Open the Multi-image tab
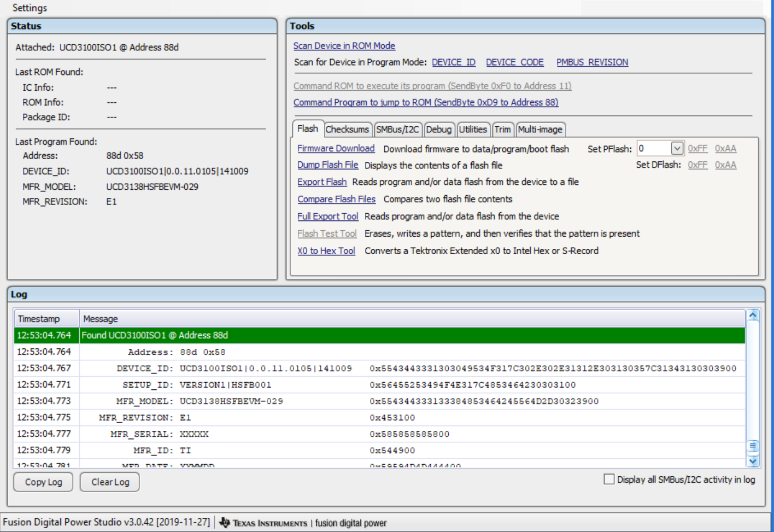The width and height of the screenshot is (774, 532). [x=540, y=130]
